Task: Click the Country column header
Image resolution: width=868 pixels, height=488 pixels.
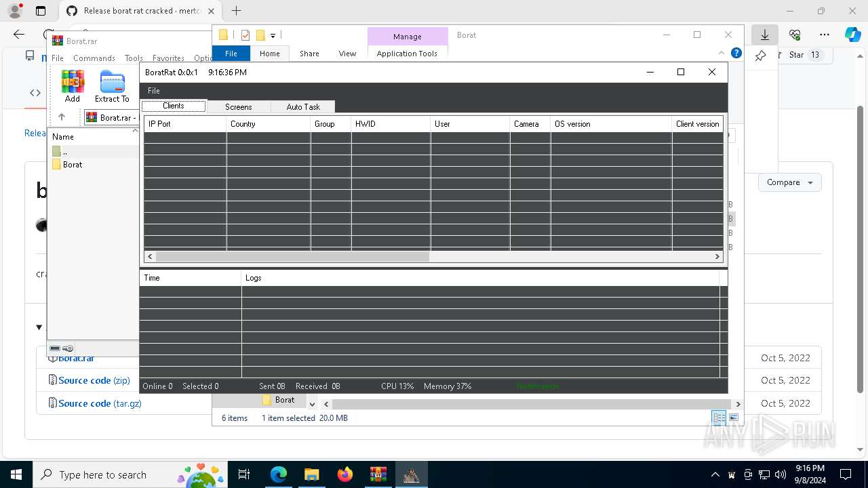Action: coord(269,124)
